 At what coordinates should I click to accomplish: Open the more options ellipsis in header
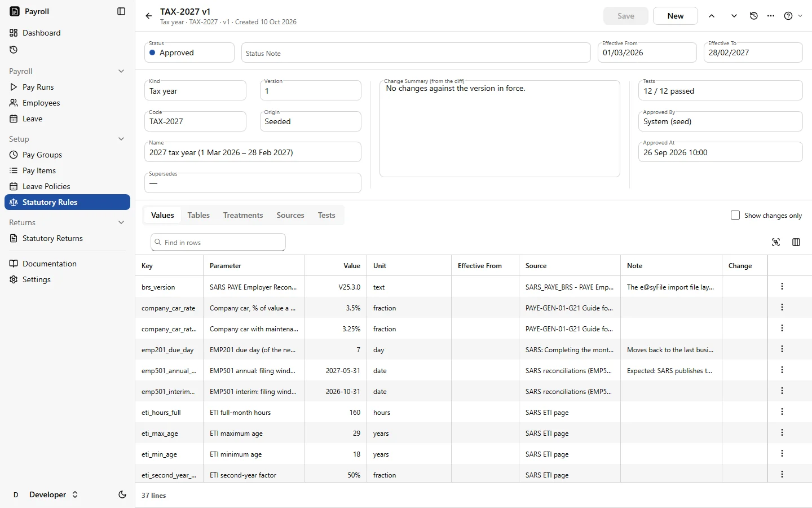pos(771,16)
